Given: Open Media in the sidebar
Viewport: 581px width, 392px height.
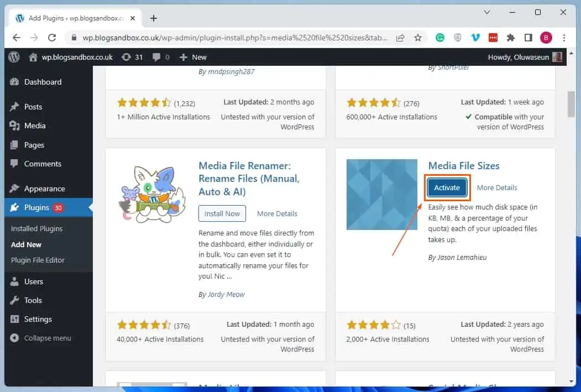Looking at the screenshot, I should point(35,126).
